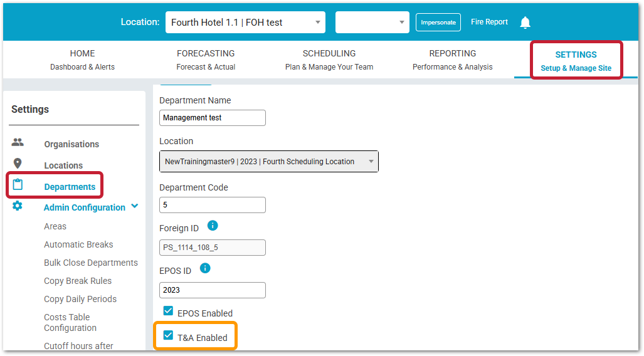Open the Scheduling tab
This screenshot has width=644, height=356.
(x=329, y=60)
